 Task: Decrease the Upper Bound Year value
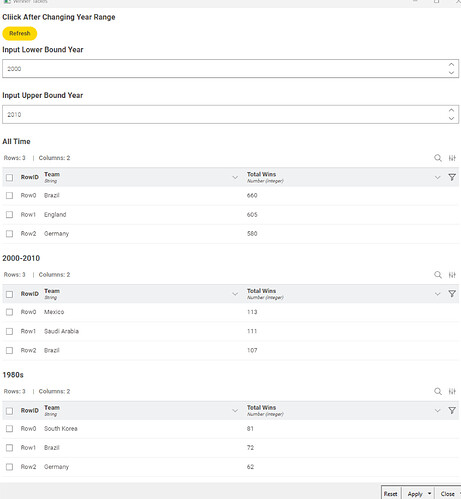(451, 118)
